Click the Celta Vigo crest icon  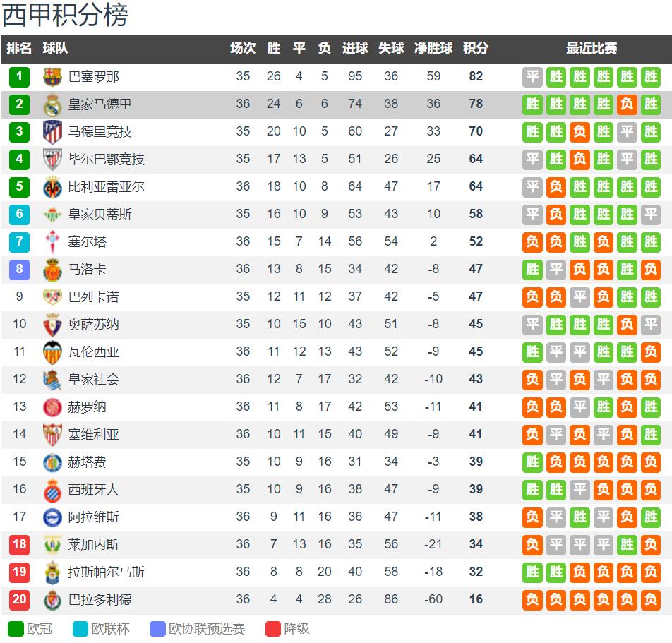tap(52, 242)
